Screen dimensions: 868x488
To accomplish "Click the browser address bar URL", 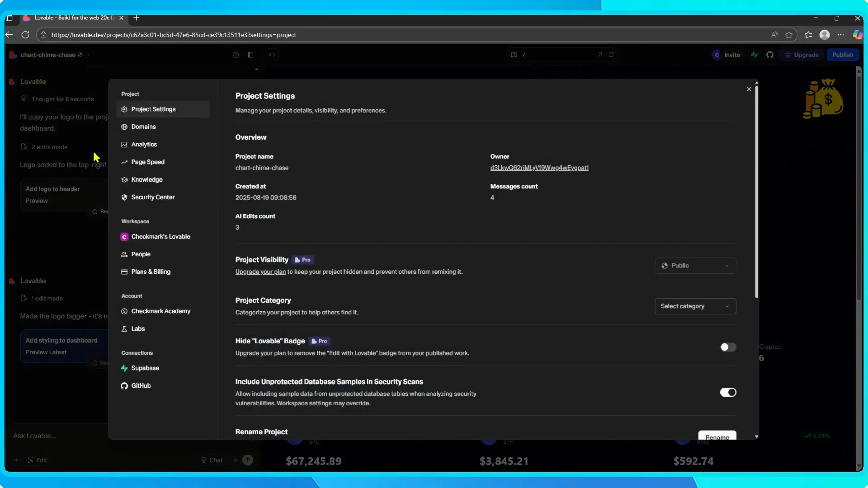I will click(x=174, y=35).
